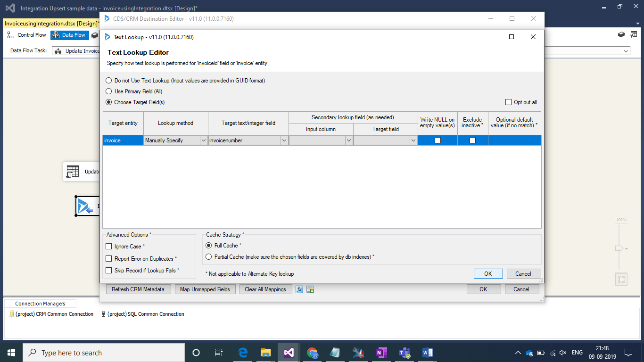Open Target text field dropdown 'invoicenumber'

click(284, 140)
